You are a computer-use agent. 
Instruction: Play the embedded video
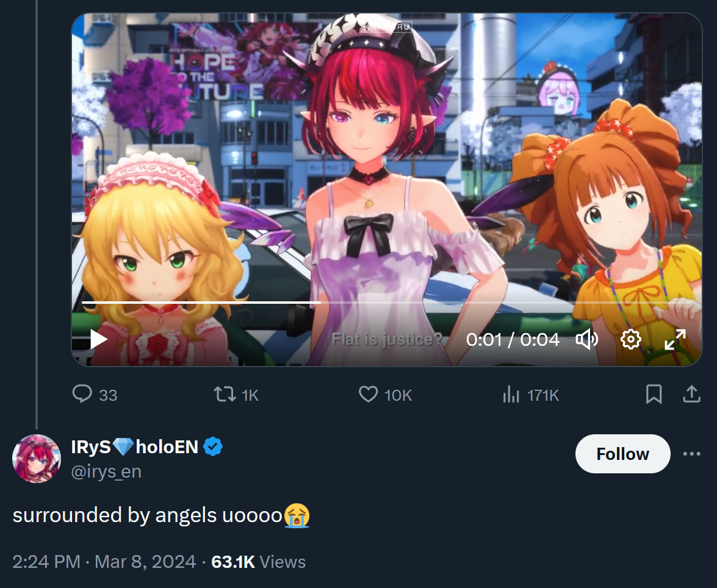tap(98, 339)
